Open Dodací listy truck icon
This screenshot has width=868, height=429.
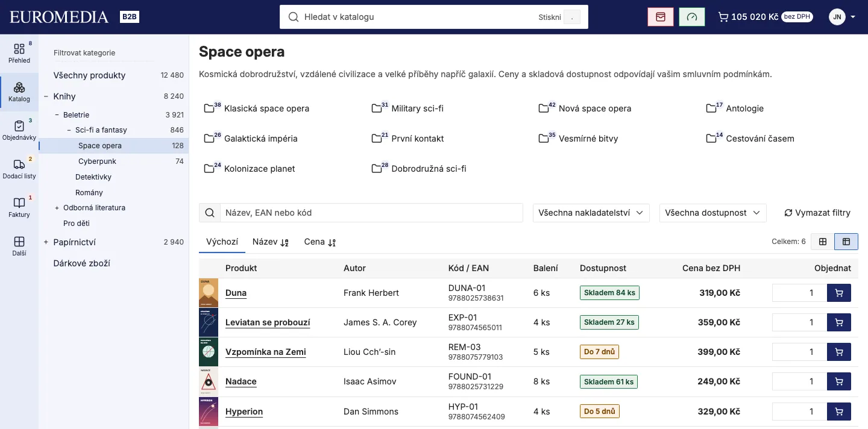(x=19, y=164)
